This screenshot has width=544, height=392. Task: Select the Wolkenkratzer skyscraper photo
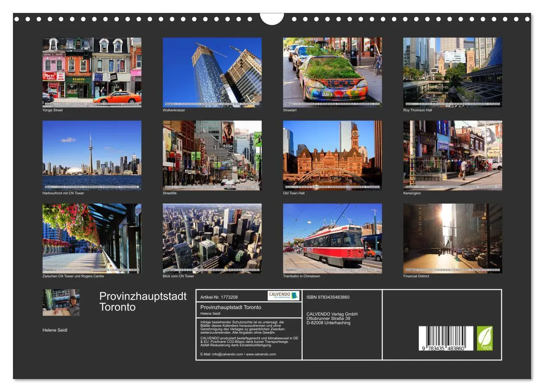click(212, 72)
